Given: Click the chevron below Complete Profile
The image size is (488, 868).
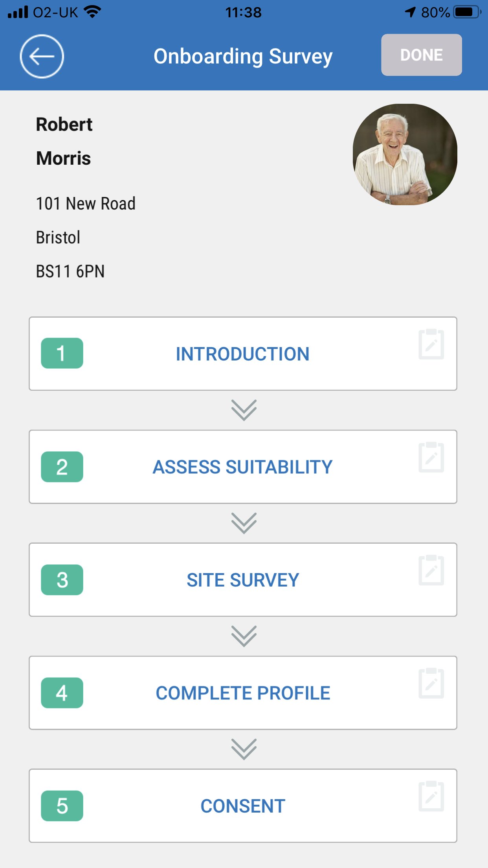Looking at the screenshot, I should coord(244,749).
